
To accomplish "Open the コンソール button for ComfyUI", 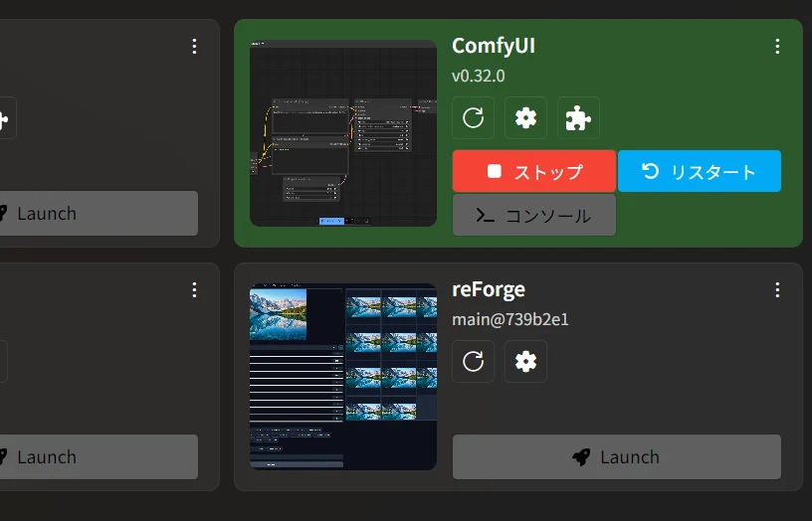I will click(x=534, y=215).
